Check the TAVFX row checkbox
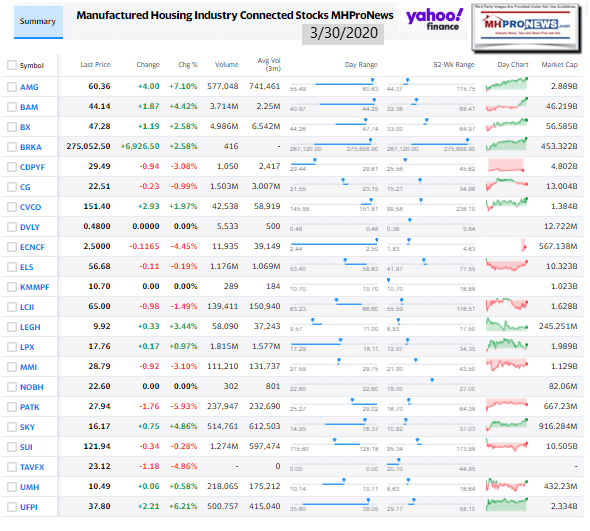The width and height of the screenshot is (590, 531). pyautogui.click(x=12, y=467)
